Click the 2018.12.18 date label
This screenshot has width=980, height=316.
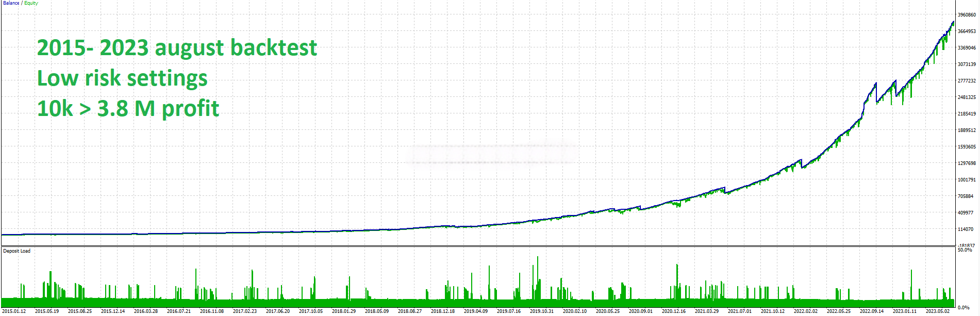tap(442, 311)
